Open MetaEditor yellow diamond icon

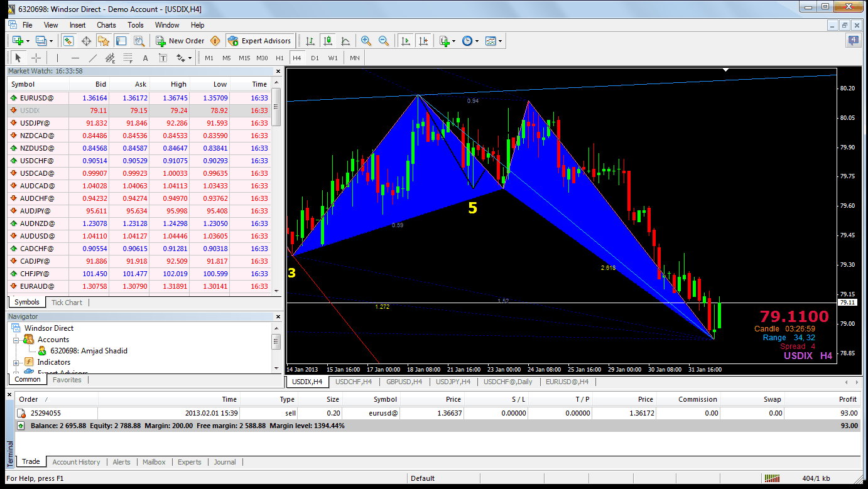coord(215,41)
